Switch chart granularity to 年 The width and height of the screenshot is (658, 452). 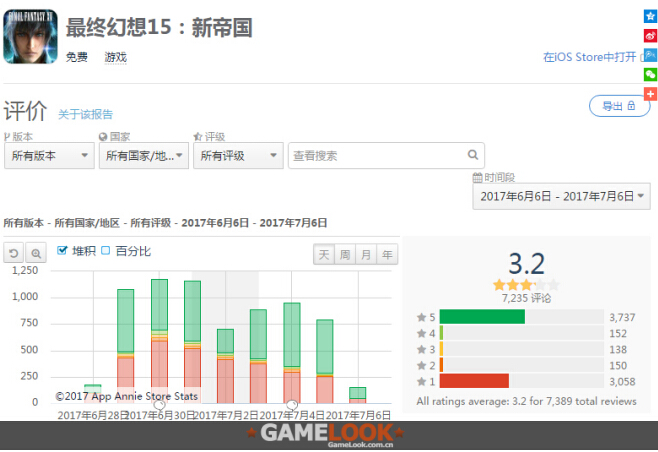tap(387, 254)
